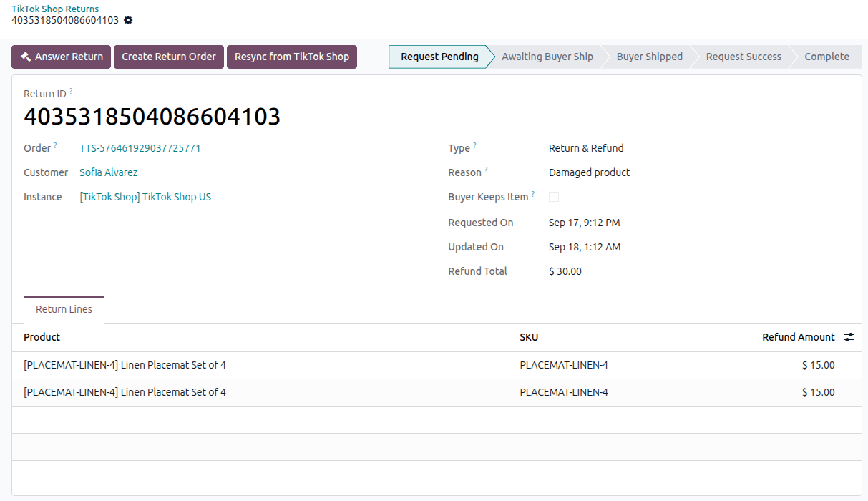Click the help mark beside Type label
This screenshot has width=868, height=501.
474,145
